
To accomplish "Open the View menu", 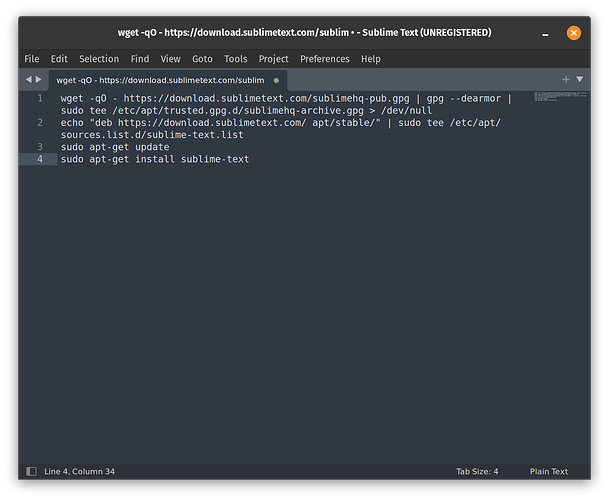I will pos(171,59).
